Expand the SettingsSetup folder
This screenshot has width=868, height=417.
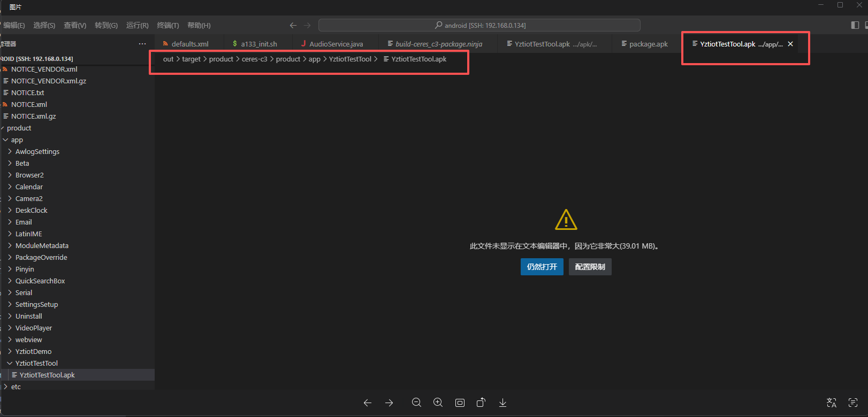click(x=36, y=305)
